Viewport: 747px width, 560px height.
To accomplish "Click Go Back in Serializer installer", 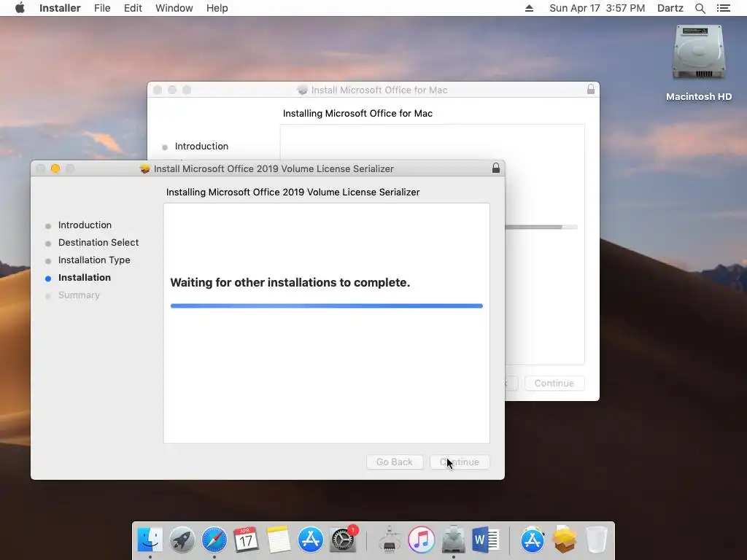I will point(395,462).
